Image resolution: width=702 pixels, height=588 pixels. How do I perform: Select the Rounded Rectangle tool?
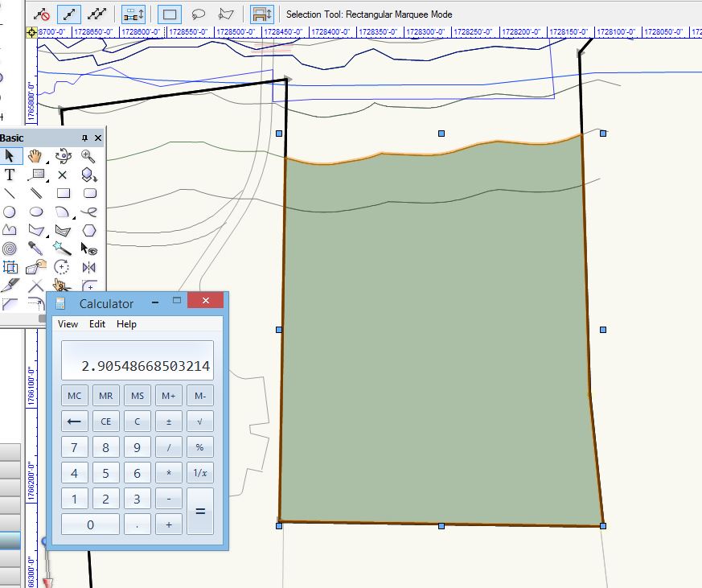tap(89, 193)
